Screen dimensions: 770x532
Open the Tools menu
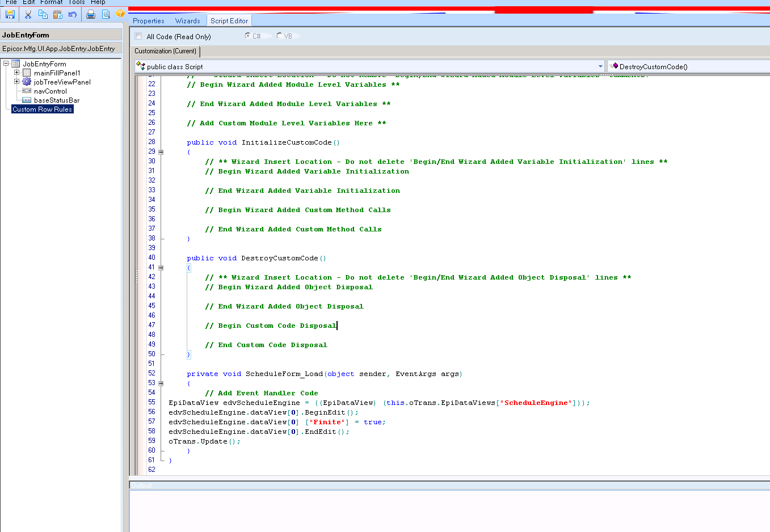tap(77, 2)
